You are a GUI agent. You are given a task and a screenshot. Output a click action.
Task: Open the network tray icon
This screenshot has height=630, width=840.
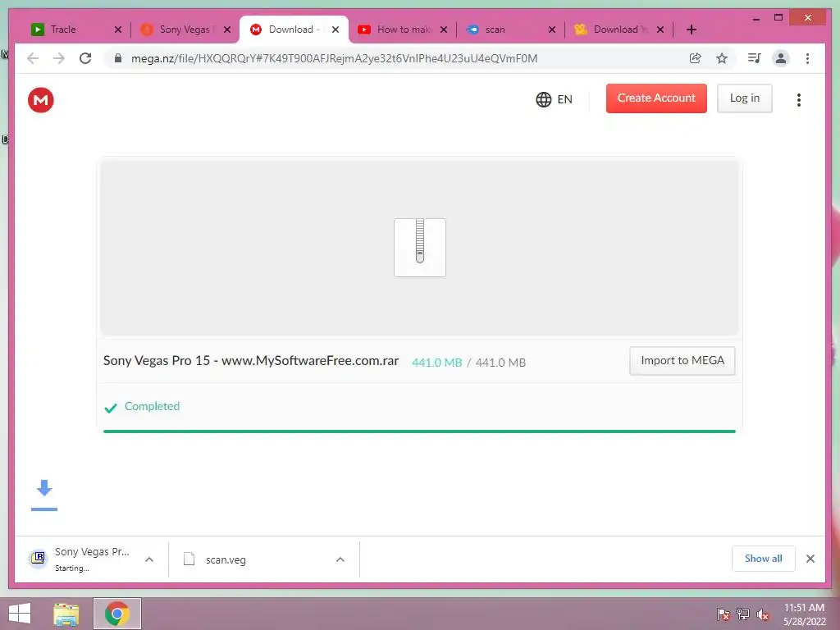point(743,614)
